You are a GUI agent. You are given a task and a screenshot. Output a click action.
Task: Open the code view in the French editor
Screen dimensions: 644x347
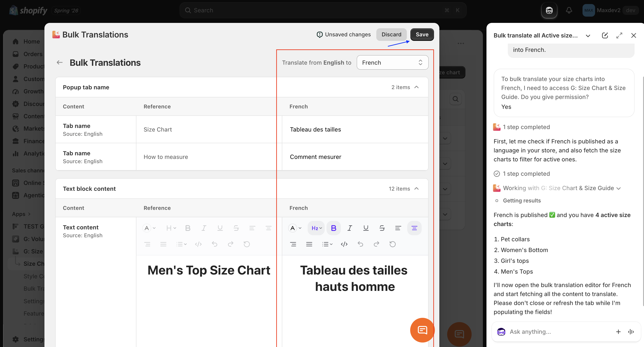point(344,244)
